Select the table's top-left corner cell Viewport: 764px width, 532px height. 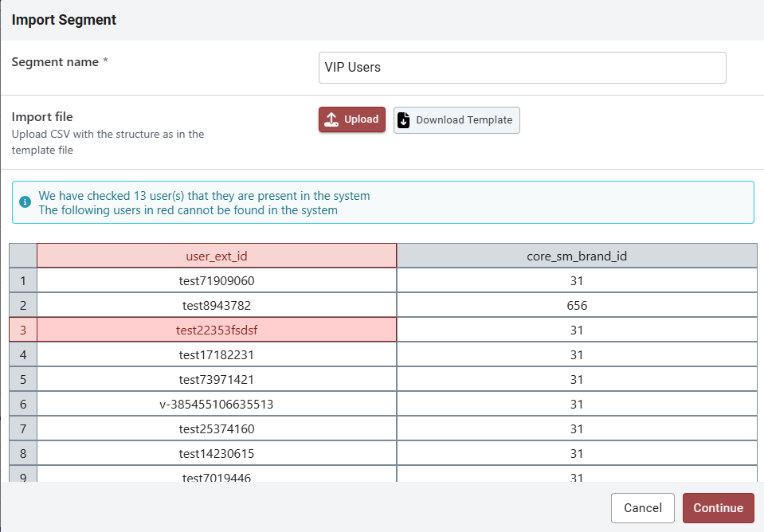pos(23,256)
